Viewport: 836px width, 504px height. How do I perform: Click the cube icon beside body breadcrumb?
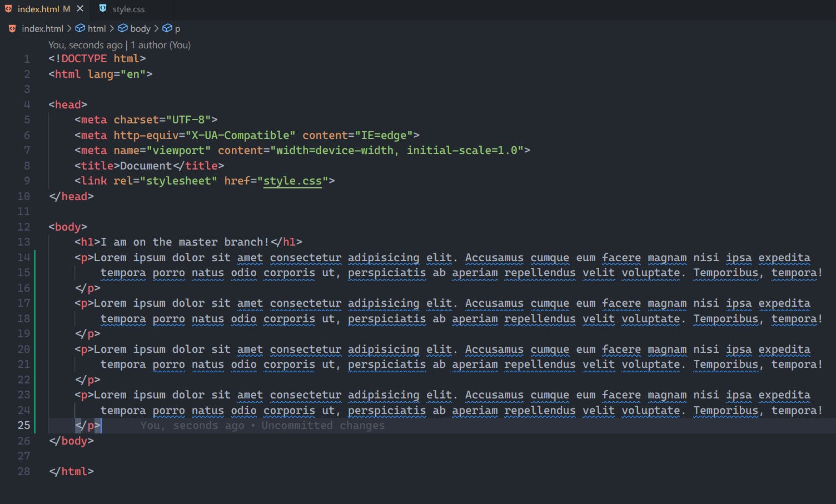click(123, 28)
